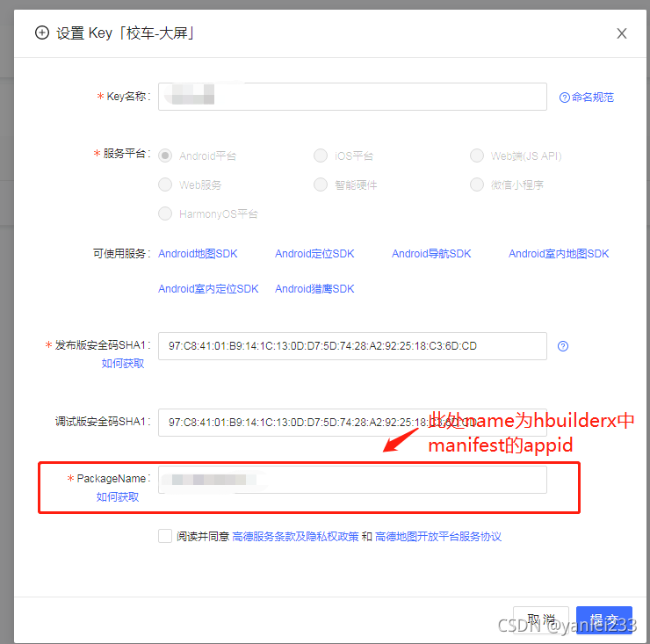Open the Android猎鹰SDK link
This screenshot has width=650, height=644.
point(314,289)
